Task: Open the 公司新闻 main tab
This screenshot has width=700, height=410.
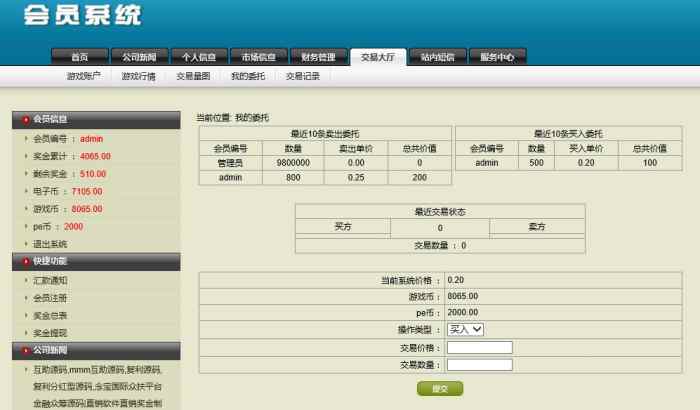Action: click(x=140, y=57)
